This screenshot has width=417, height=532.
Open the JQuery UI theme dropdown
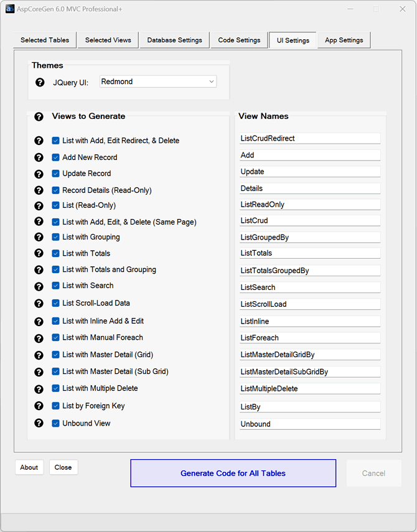157,82
